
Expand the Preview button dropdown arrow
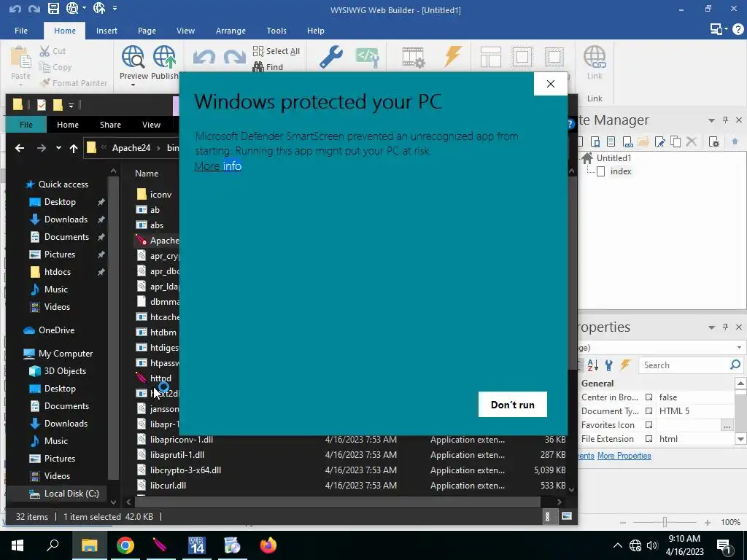(x=133, y=85)
